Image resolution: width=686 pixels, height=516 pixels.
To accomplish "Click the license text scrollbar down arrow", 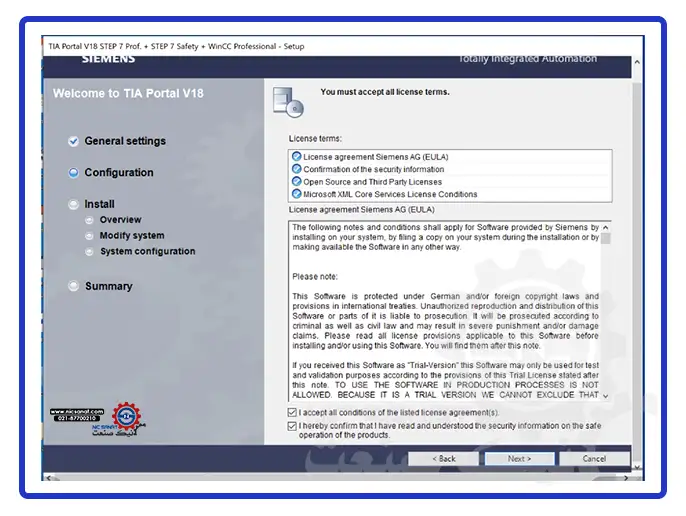I will point(606,396).
